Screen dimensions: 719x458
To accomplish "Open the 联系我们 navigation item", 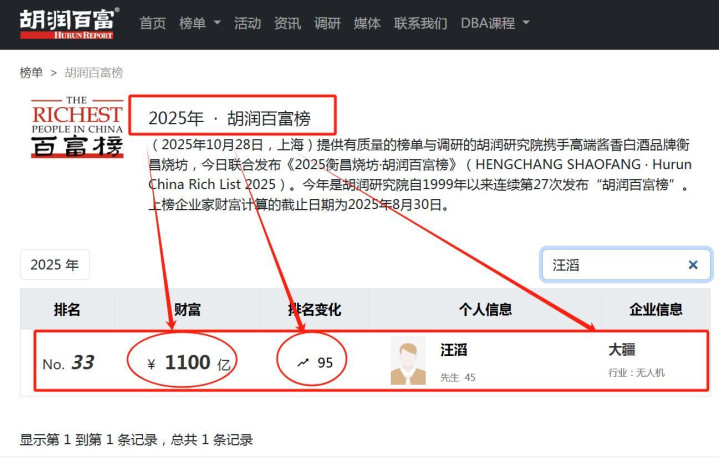I will (x=420, y=23).
